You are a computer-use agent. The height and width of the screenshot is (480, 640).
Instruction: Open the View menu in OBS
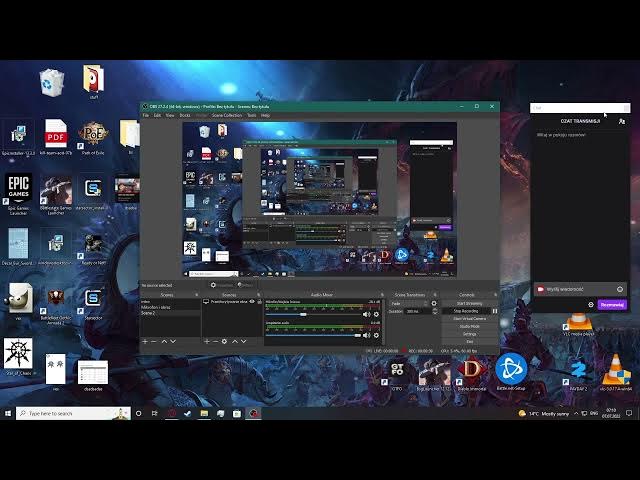(x=170, y=116)
